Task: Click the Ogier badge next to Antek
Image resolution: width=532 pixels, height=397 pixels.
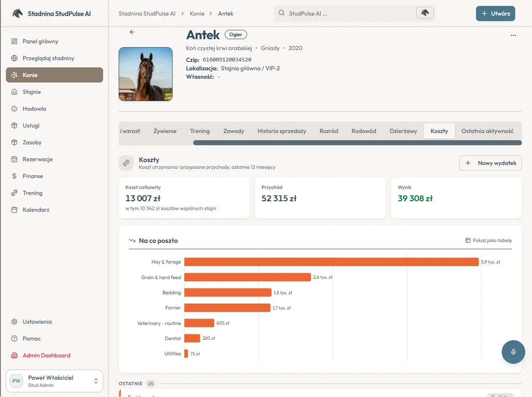Action: point(236,35)
